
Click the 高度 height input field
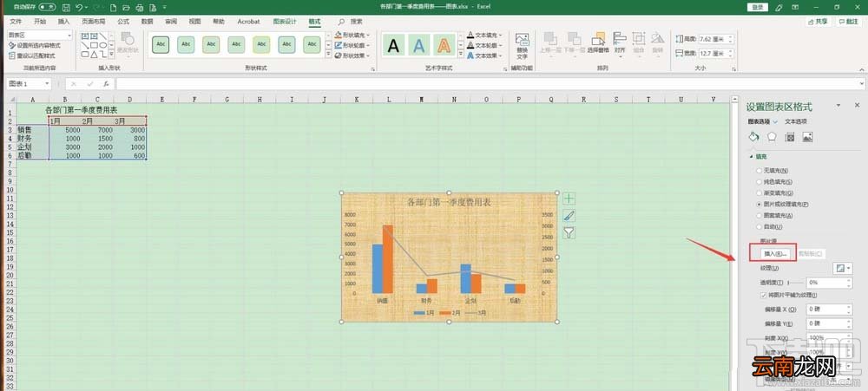pyautogui.click(x=714, y=39)
